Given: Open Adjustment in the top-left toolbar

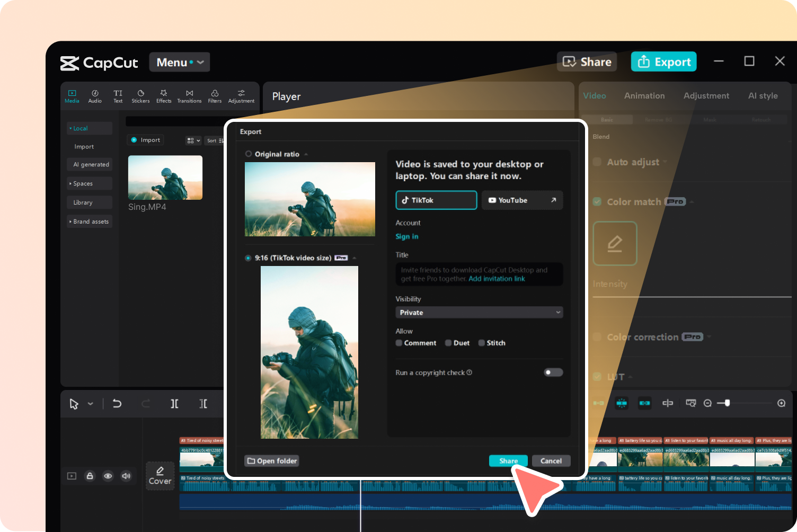Looking at the screenshot, I should [241, 96].
